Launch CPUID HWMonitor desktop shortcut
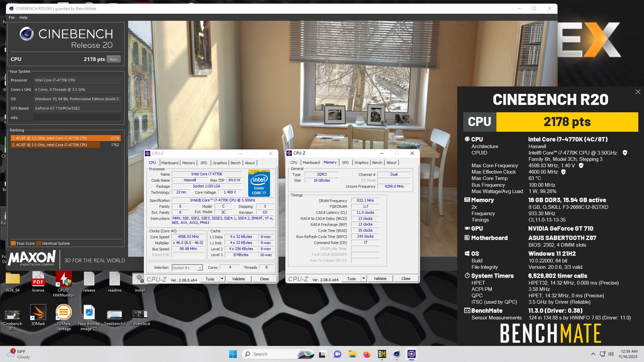This screenshot has height=362, width=644. click(x=63, y=284)
